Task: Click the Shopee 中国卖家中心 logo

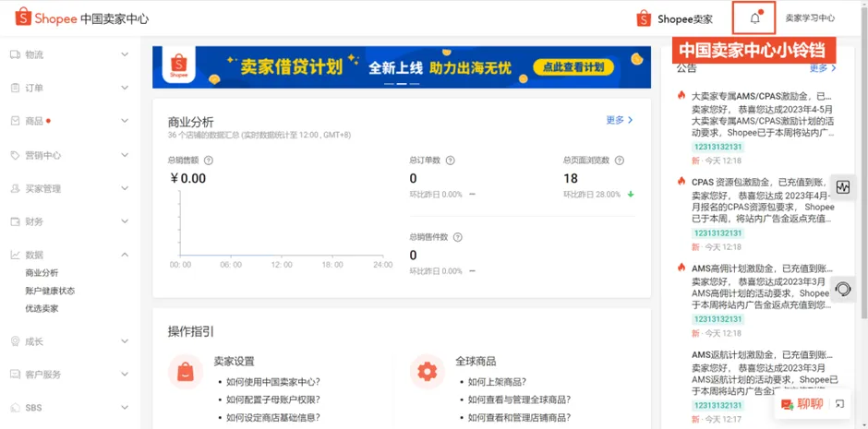Action: (82, 18)
